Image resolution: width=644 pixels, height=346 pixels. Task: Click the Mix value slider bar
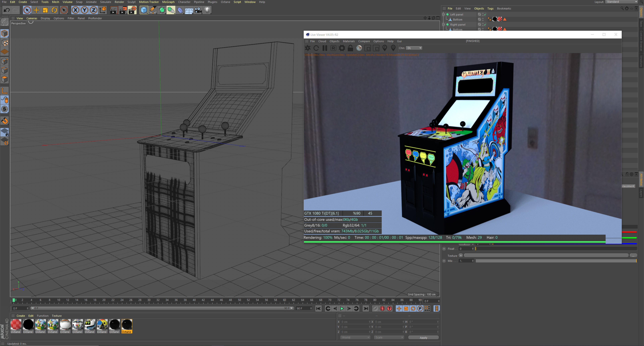pyautogui.click(x=556, y=261)
